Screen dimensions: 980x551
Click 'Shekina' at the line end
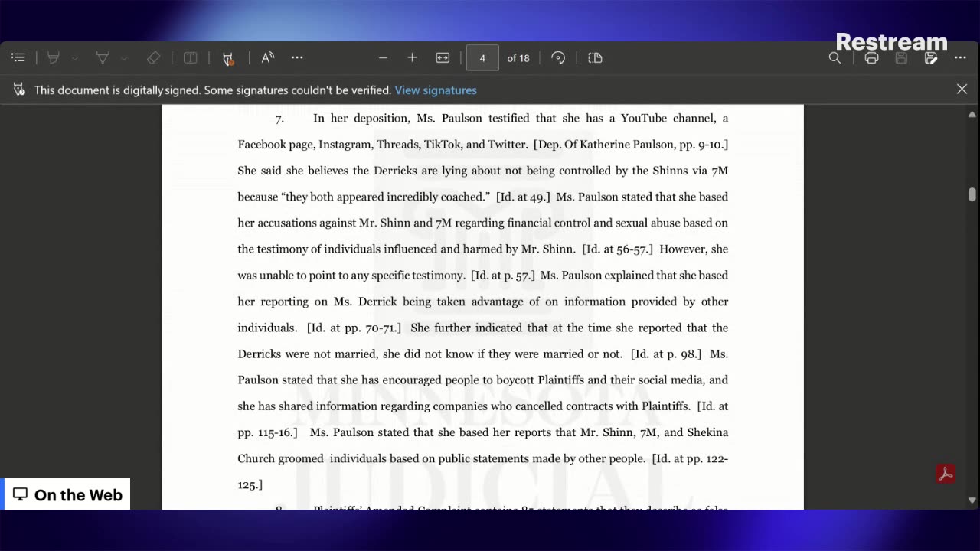[708, 432]
